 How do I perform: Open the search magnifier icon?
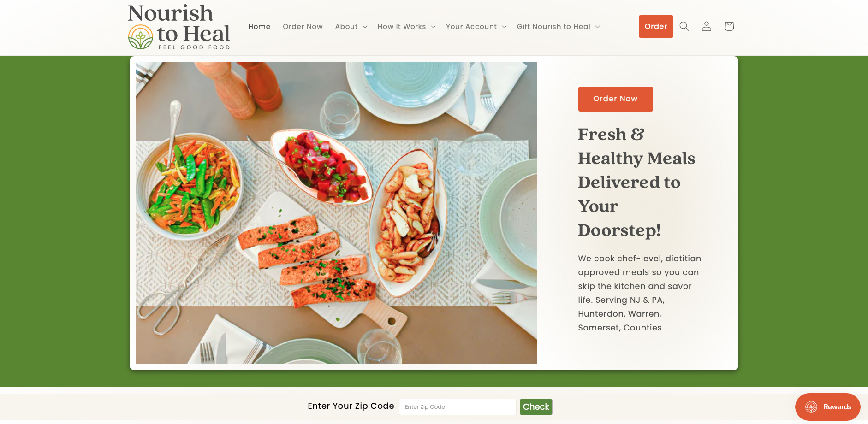coord(684,26)
